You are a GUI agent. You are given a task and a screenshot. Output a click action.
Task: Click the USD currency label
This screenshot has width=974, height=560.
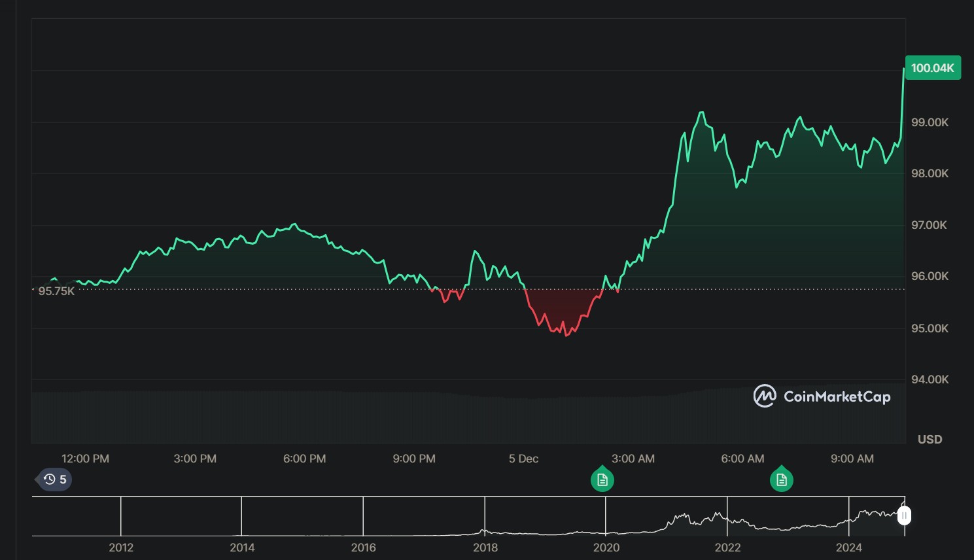930,440
